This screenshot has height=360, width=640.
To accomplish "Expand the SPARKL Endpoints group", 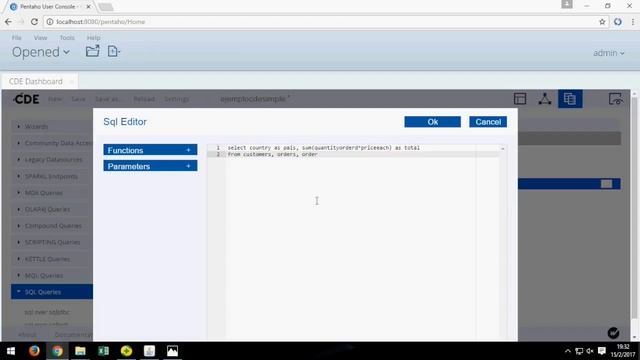I will click(x=52, y=176).
